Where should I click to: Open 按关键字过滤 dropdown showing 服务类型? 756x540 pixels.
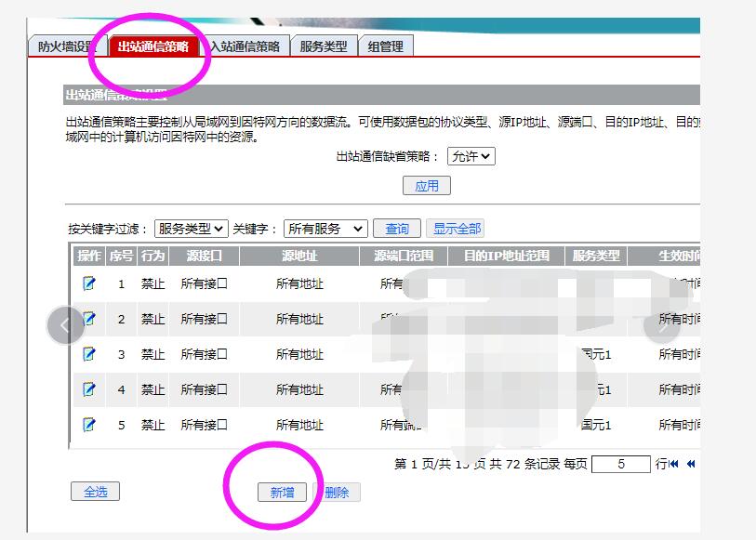191,229
